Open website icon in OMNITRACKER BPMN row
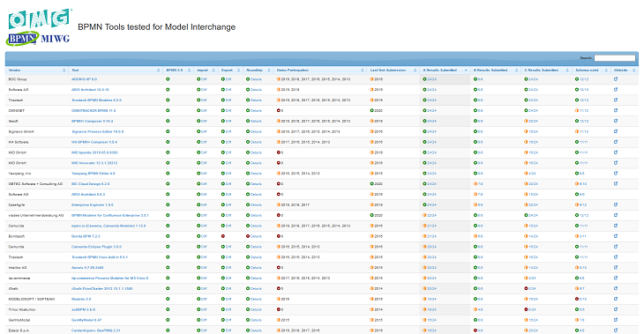Screen dimensions: 644x334 pyautogui.click(x=616, y=110)
